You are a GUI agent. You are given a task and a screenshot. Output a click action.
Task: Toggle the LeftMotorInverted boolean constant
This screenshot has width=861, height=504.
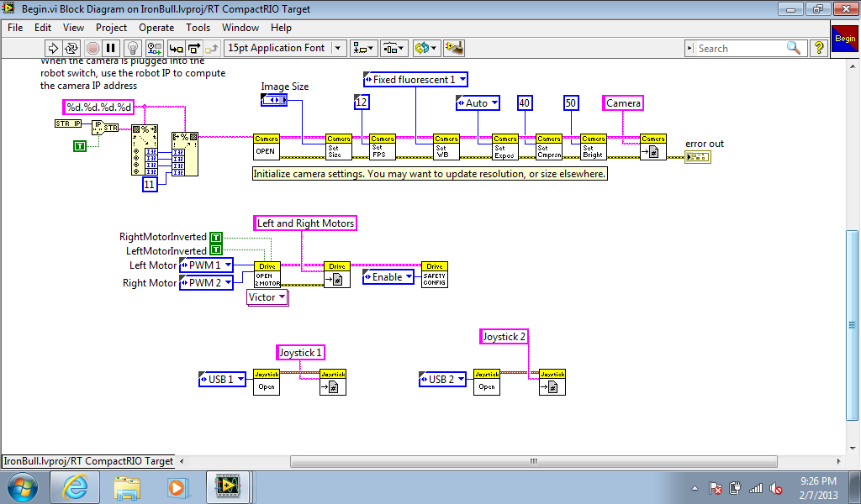coord(216,250)
